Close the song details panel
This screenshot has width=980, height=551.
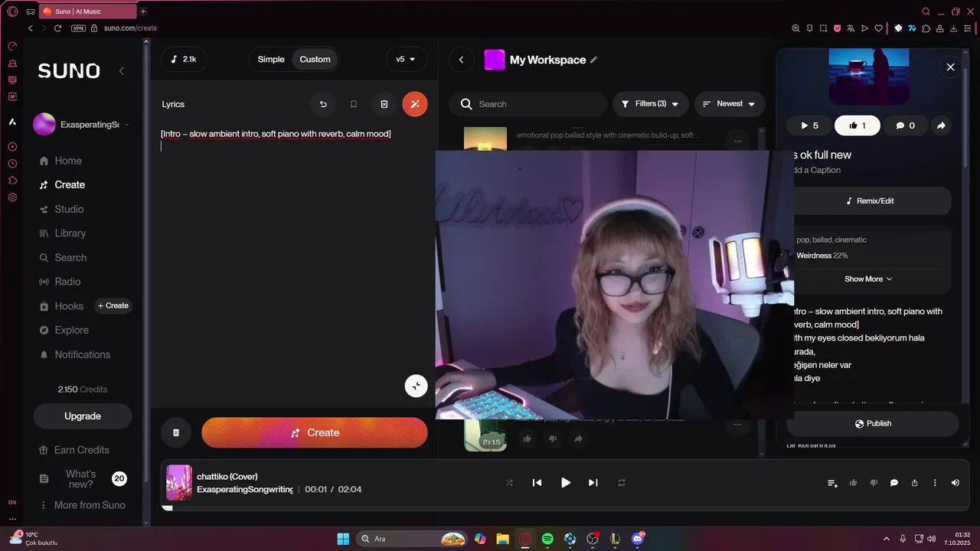[951, 67]
